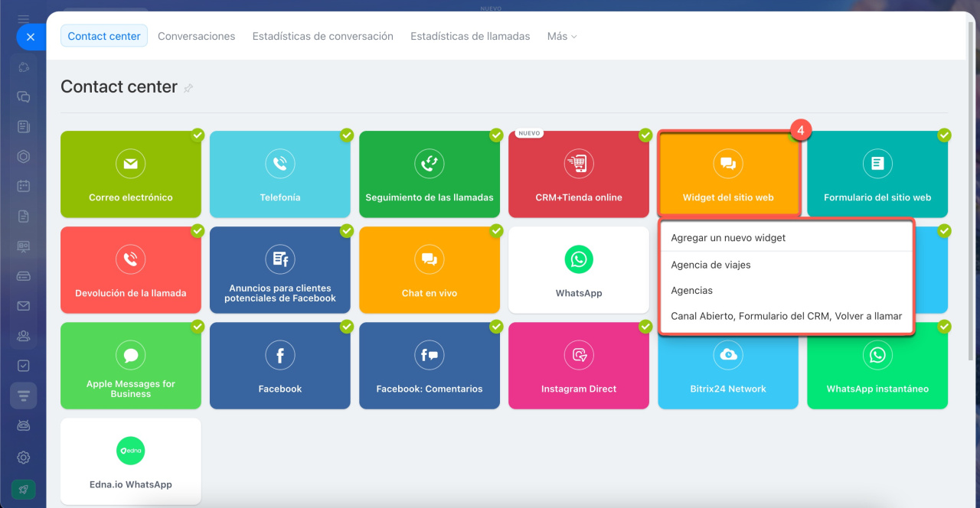
Task: Open Devolución de la llamada tile
Action: point(131,270)
